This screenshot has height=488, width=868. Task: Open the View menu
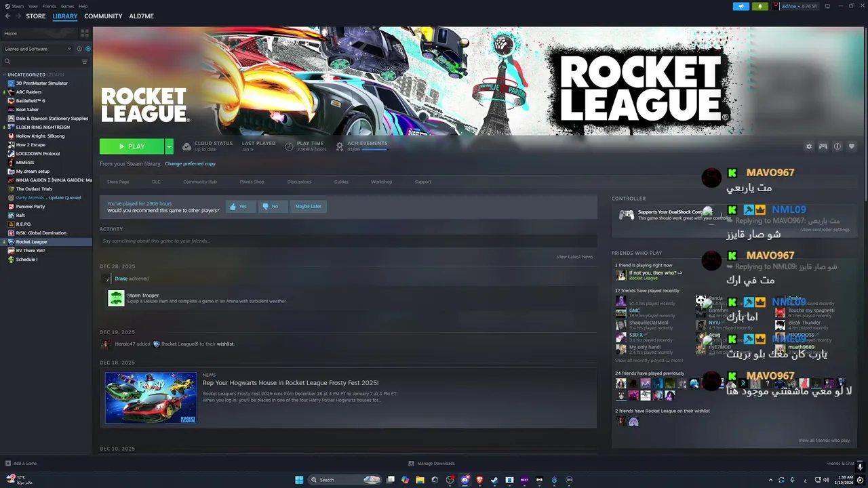click(33, 6)
